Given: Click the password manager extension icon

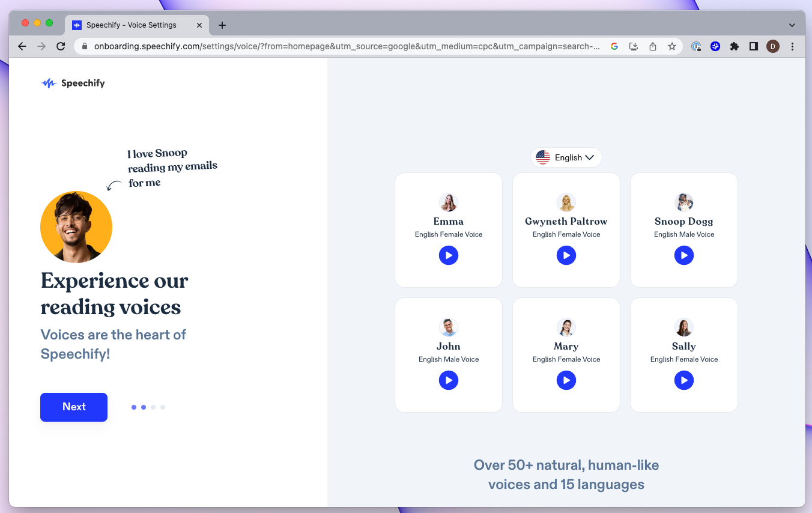Looking at the screenshot, I should point(696,46).
